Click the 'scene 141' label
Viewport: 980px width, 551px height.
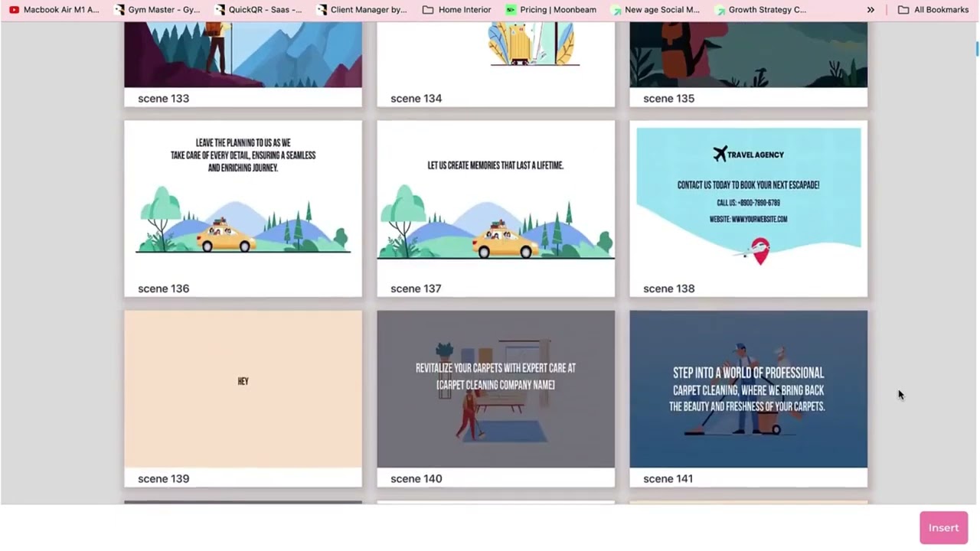(668, 478)
